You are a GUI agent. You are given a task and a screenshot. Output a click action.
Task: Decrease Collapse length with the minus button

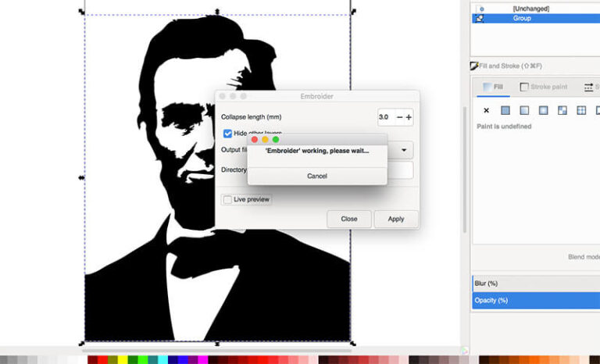pos(399,117)
